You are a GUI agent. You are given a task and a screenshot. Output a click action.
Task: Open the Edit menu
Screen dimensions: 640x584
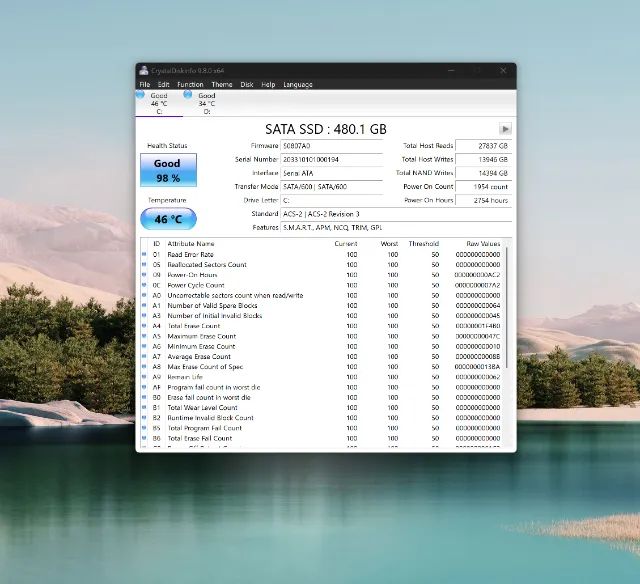click(x=163, y=84)
